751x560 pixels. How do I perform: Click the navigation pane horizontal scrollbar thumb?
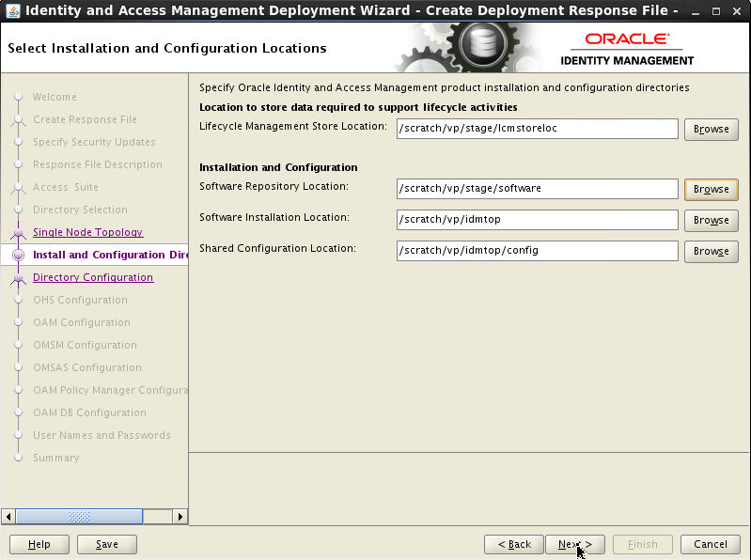[79, 517]
